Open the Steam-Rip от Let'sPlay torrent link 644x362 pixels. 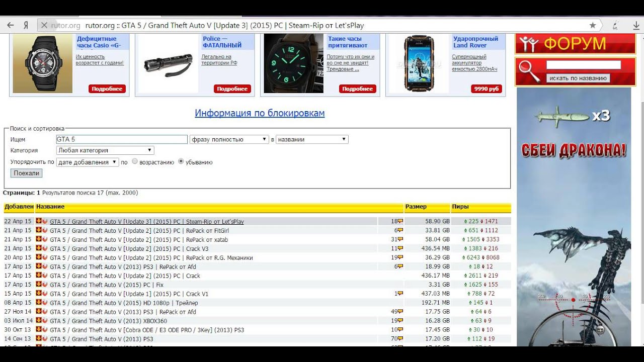click(x=147, y=222)
